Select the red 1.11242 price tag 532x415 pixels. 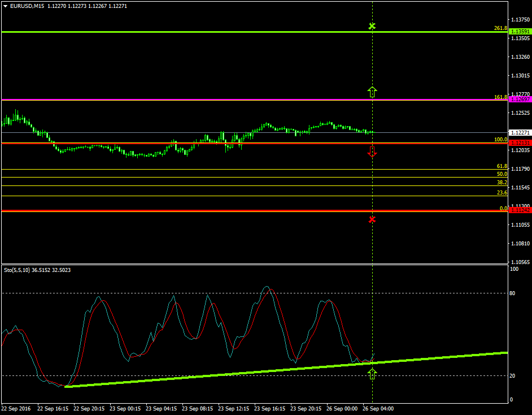click(519, 210)
